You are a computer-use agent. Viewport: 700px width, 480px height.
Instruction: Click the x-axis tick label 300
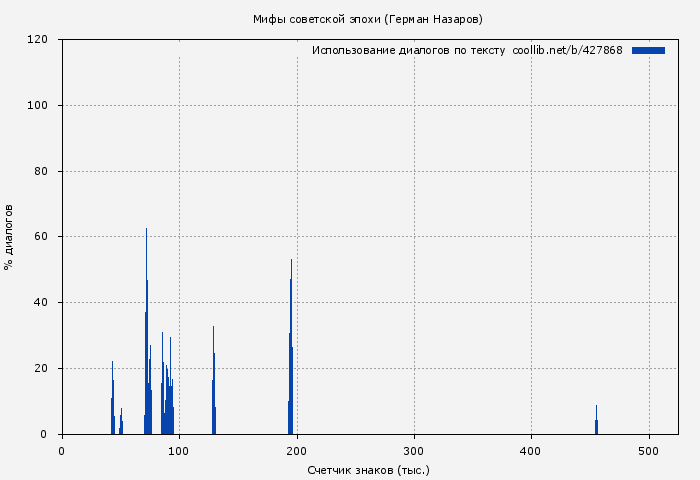click(x=414, y=450)
